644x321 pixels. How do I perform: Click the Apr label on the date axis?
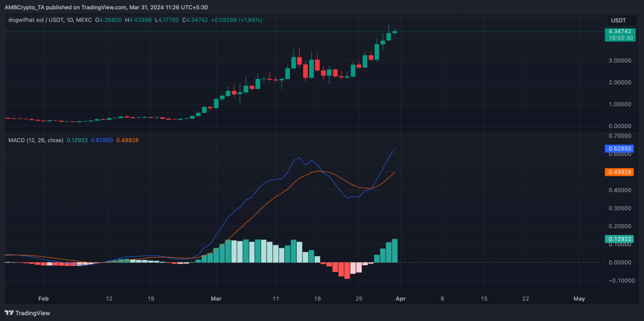click(x=400, y=299)
